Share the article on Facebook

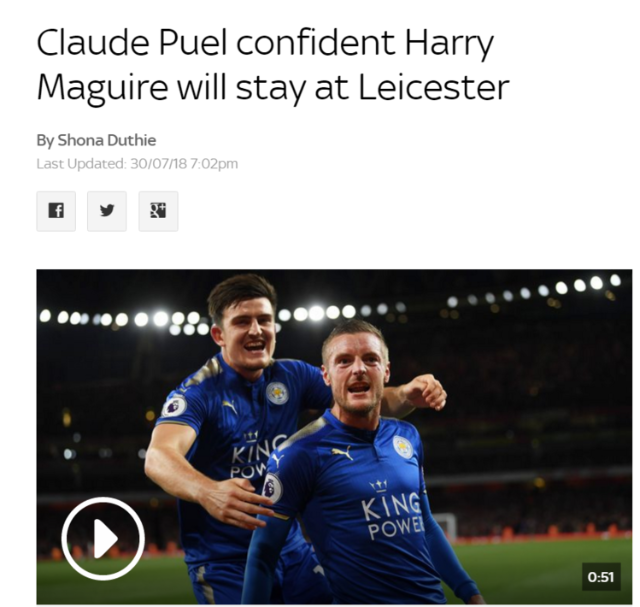click(56, 211)
